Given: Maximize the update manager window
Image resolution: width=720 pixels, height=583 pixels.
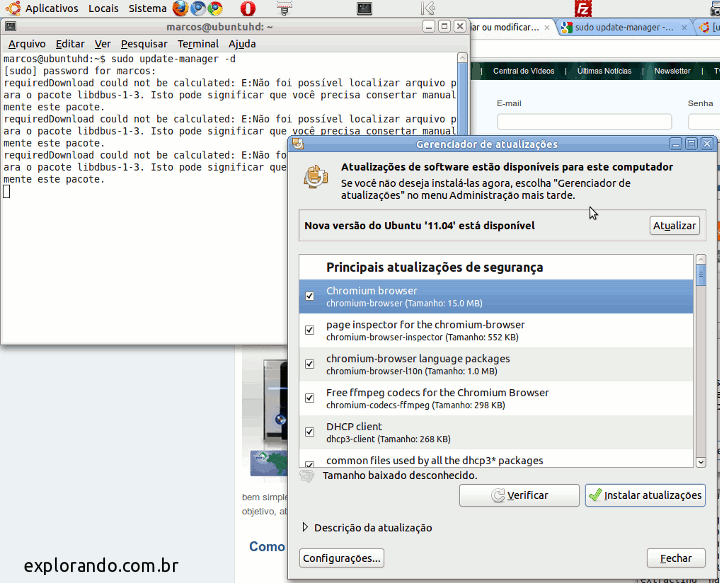Looking at the screenshot, I should click(x=692, y=144).
